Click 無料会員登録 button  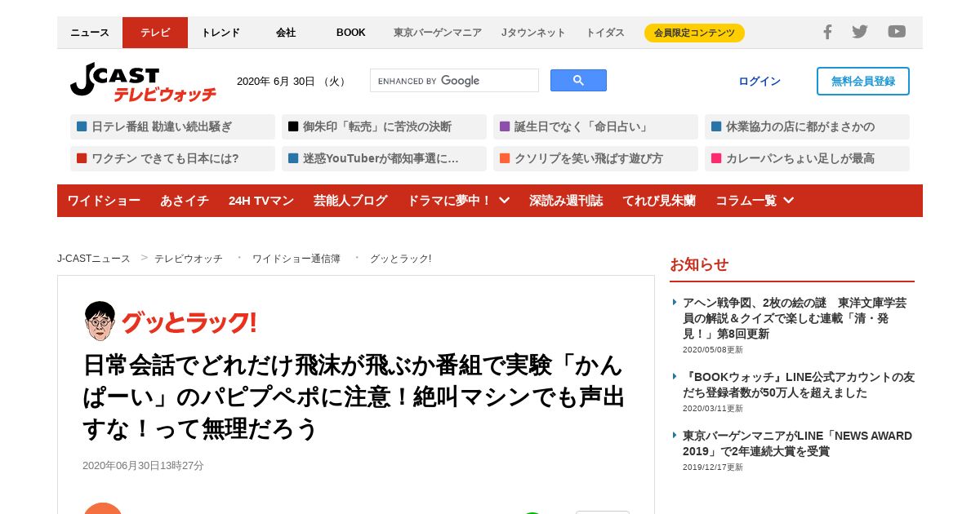(x=863, y=82)
